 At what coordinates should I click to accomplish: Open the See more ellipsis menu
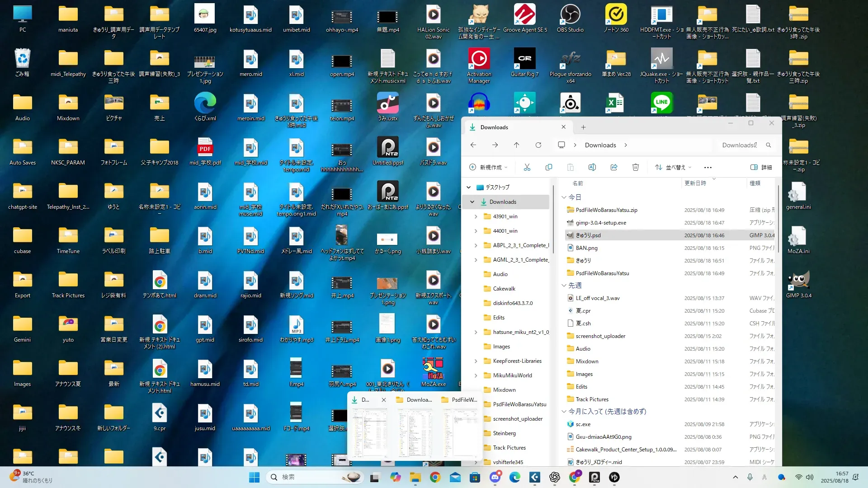point(708,167)
